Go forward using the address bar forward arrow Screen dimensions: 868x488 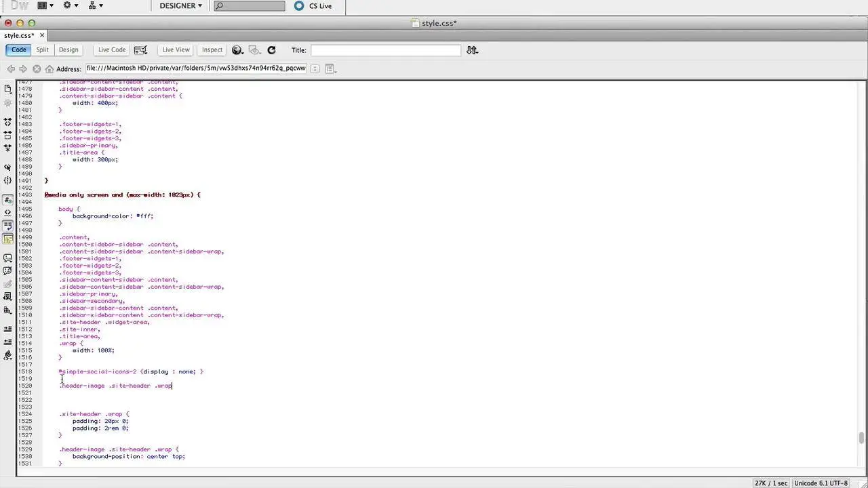[x=23, y=68]
